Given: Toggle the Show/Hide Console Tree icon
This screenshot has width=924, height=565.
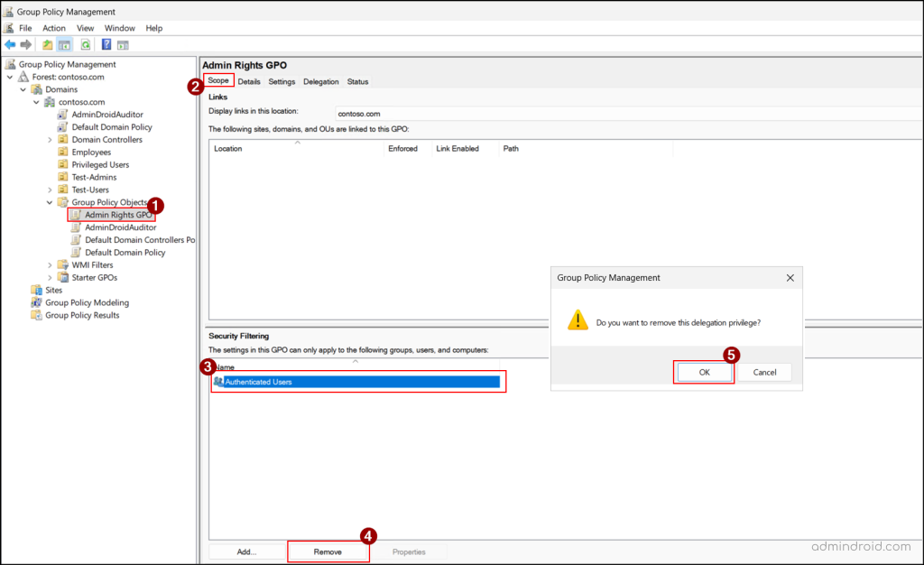Looking at the screenshot, I should tap(64, 44).
